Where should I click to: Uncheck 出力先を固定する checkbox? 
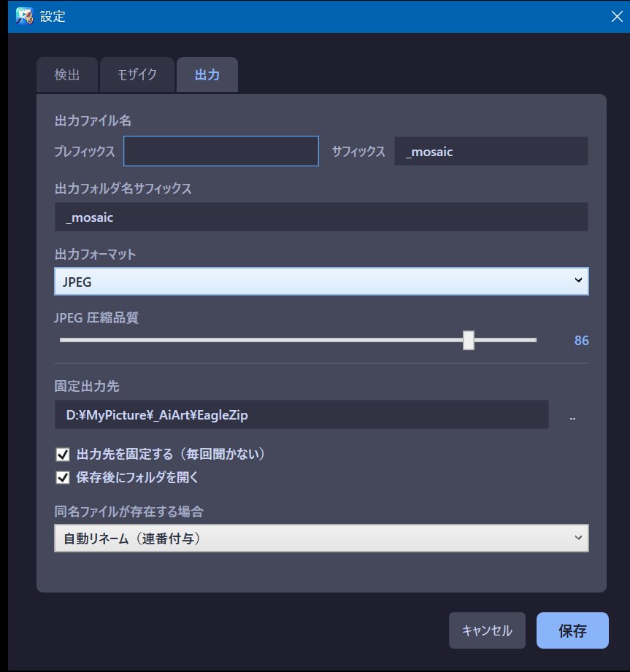coord(63,455)
